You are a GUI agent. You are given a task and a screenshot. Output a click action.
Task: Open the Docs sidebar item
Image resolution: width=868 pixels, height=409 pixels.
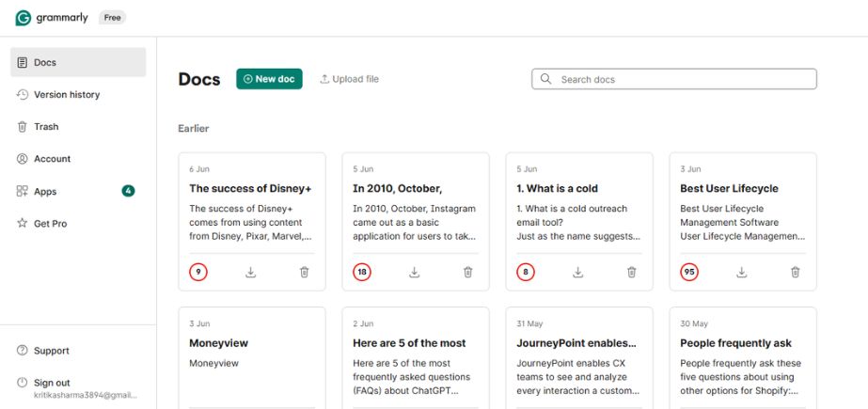(x=78, y=63)
